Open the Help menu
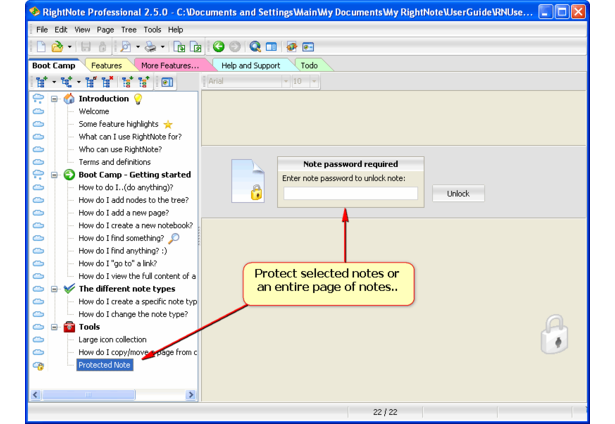Image resolution: width=615 pixels, height=424 pixels. tap(175, 30)
